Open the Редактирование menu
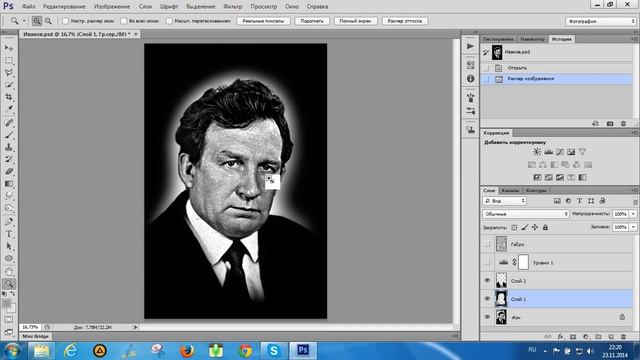Viewport: 640px width, 360px height. 64,7
